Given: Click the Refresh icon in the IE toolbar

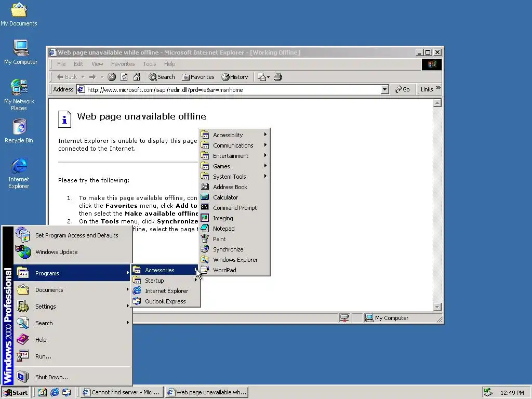Looking at the screenshot, I should tap(124, 77).
